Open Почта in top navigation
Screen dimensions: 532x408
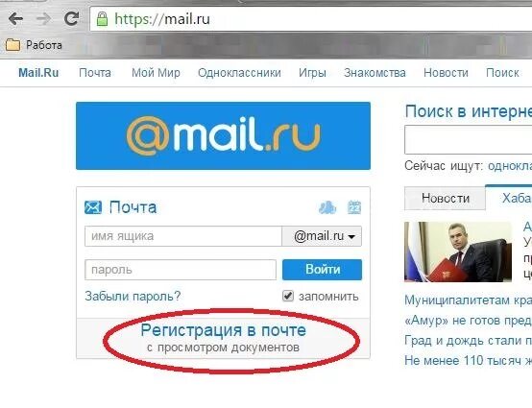pyautogui.click(x=95, y=73)
